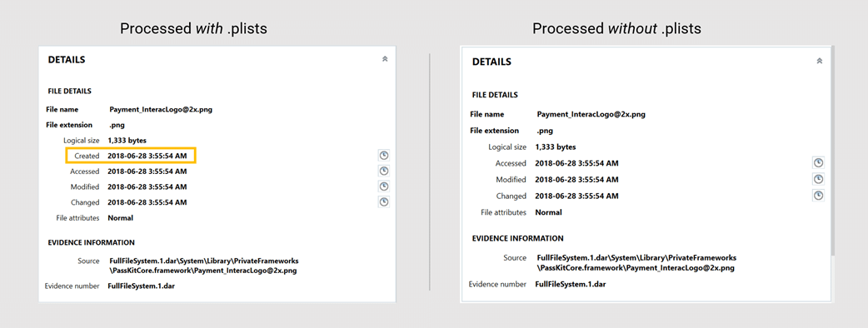868x328 pixels.
Task: Collapse the left DETAILS panel with chevron
Action: [385, 59]
